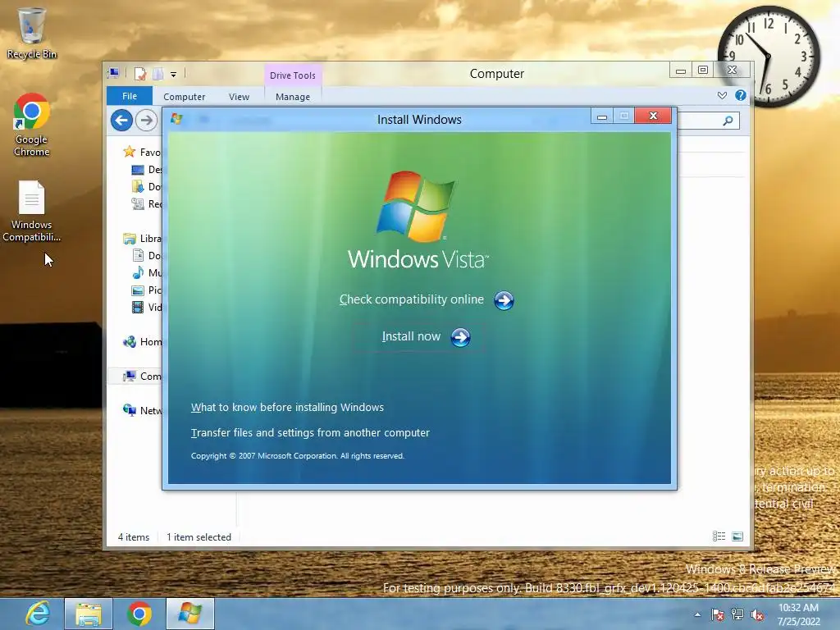
Task: Open Transfer files and settings from another computer
Action: point(310,433)
